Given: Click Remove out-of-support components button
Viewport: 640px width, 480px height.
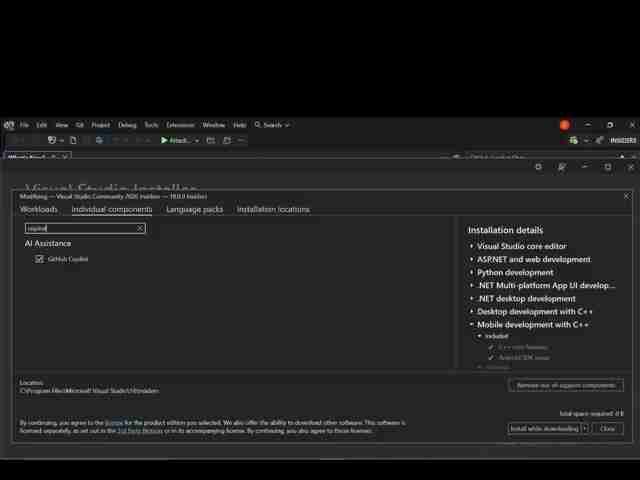Looking at the screenshot, I should (566, 385).
